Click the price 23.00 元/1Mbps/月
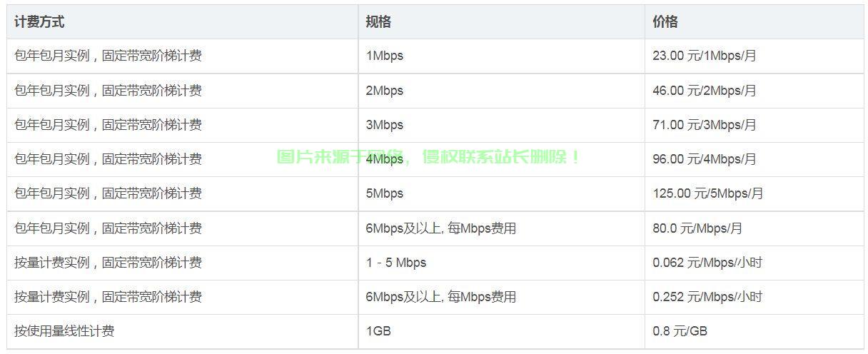 [x=705, y=56]
